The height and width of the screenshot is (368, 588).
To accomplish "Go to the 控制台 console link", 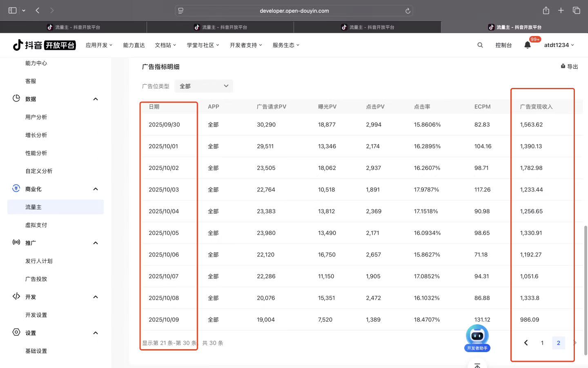I will point(503,45).
